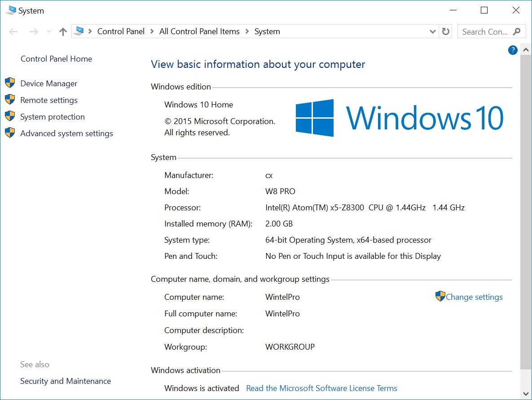This screenshot has height=400, width=532.
Task: Open System protection settings
Action: [x=52, y=116]
